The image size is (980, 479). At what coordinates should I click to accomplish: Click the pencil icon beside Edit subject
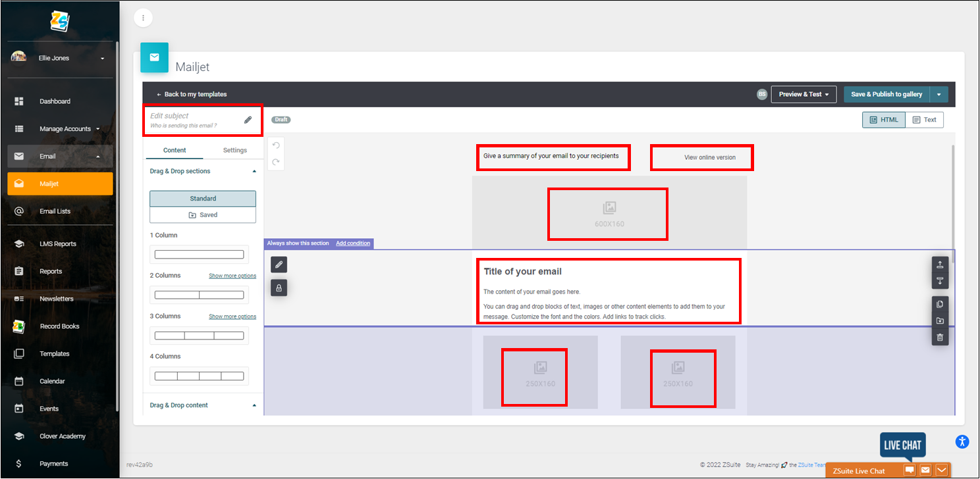[248, 120]
